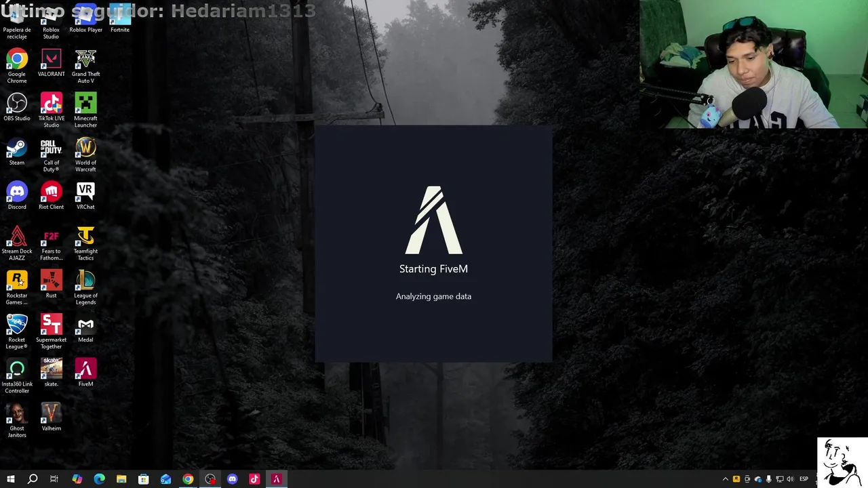
Task: Click the 'Starting FiveM' text
Action: point(433,269)
